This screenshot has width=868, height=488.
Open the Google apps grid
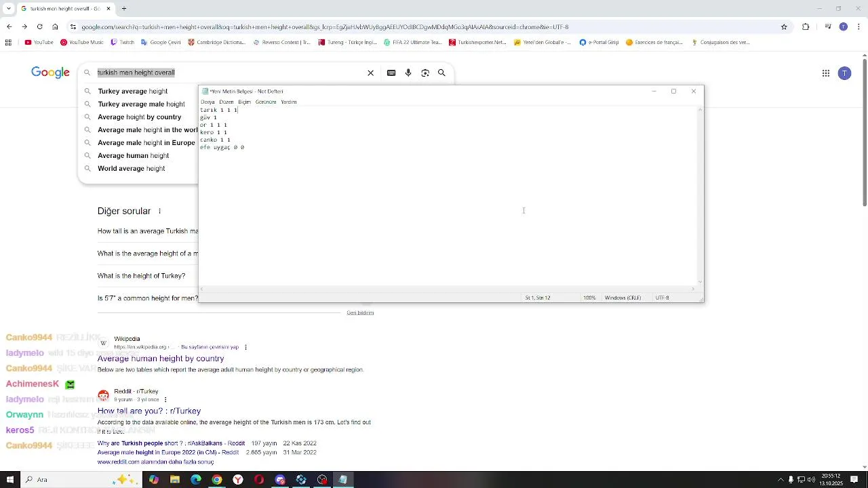pos(826,73)
